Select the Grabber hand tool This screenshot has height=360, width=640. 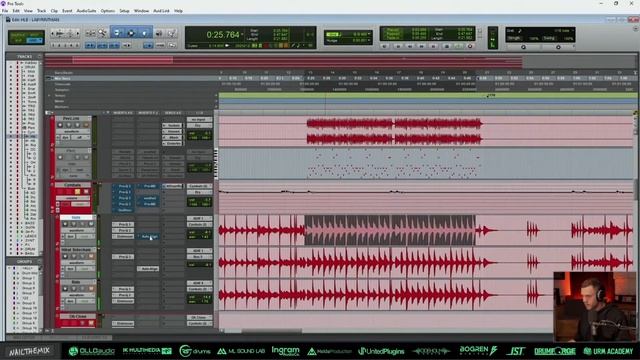click(x=144, y=33)
